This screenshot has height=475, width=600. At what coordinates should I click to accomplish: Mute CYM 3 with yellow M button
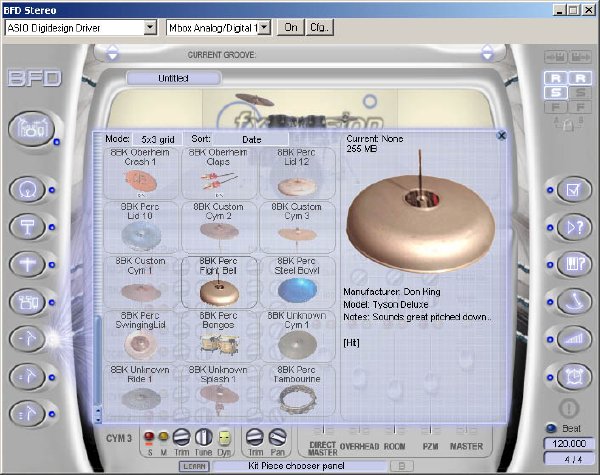point(163,436)
